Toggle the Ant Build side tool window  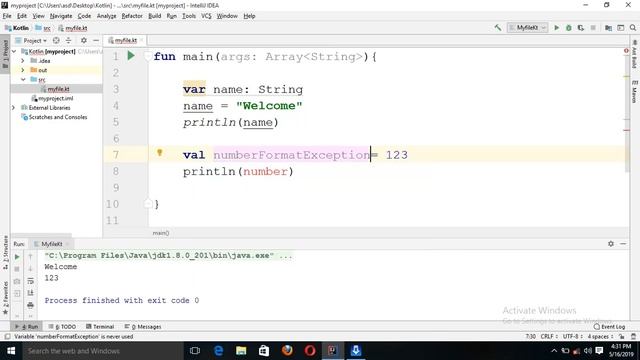coord(635,54)
